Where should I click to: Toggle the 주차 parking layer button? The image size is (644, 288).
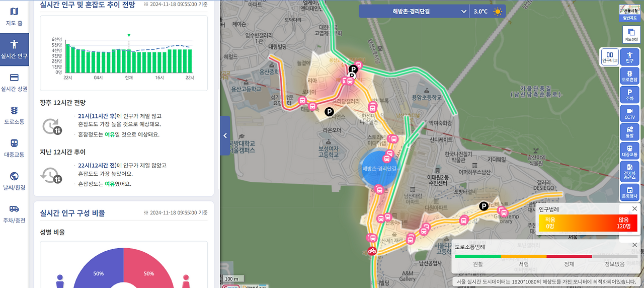[x=629, y=94]
